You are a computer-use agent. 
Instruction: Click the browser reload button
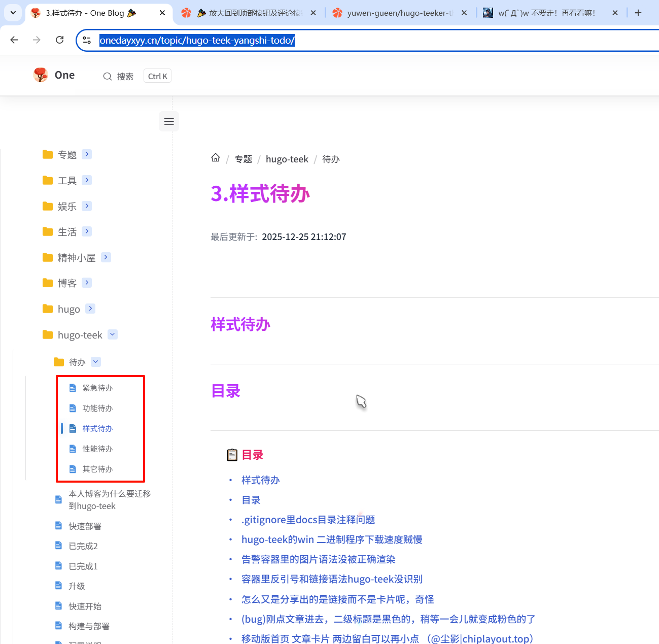tap(59, 40)
